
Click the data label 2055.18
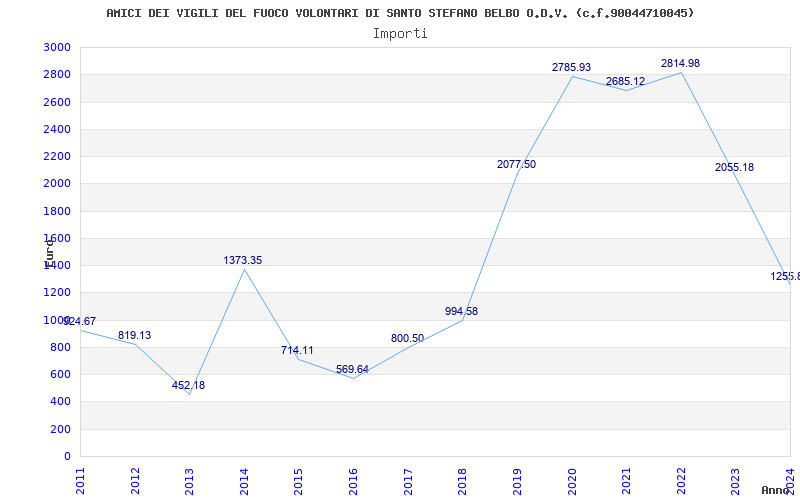point(734,167)
